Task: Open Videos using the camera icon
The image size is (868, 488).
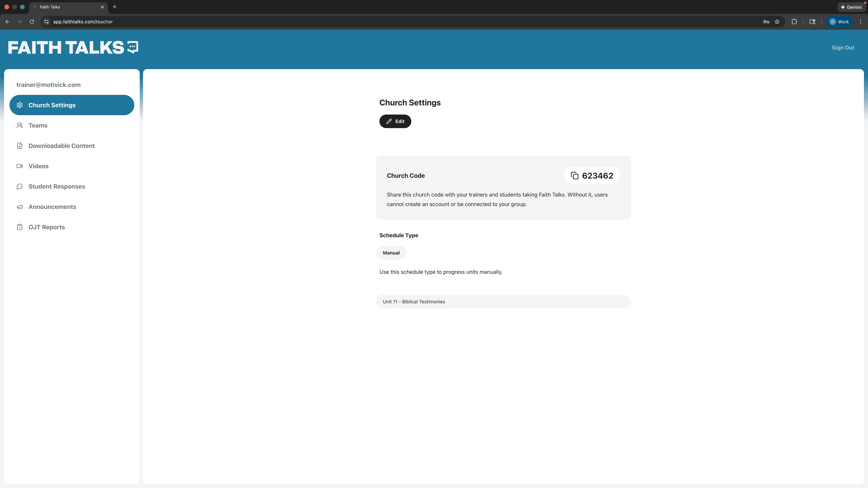Action: pos(20,166)
